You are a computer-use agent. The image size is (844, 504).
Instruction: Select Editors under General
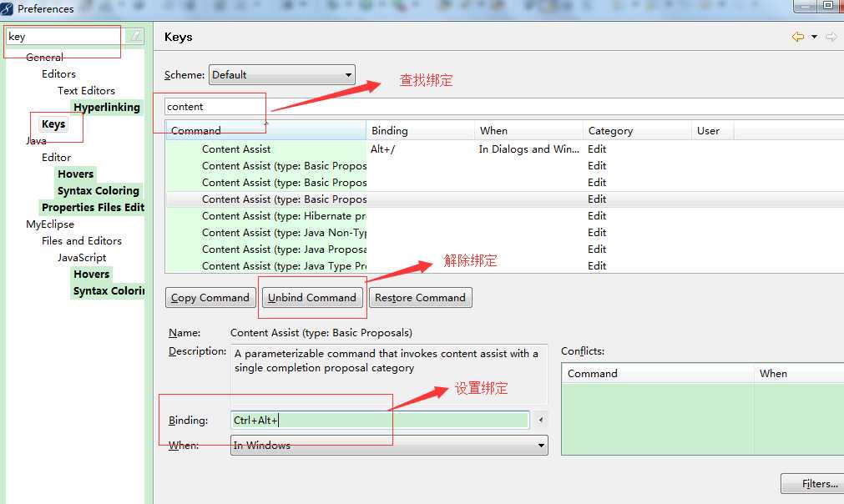click(58, 73)
